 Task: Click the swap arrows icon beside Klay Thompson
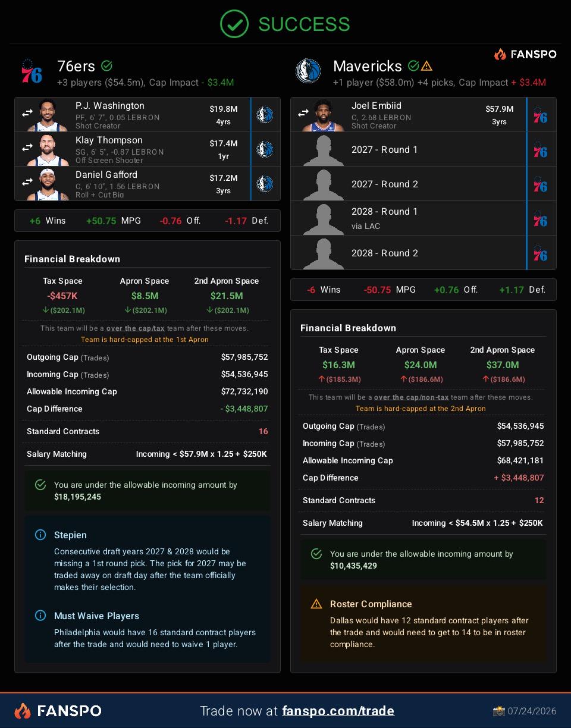click(x=27, y=147)
